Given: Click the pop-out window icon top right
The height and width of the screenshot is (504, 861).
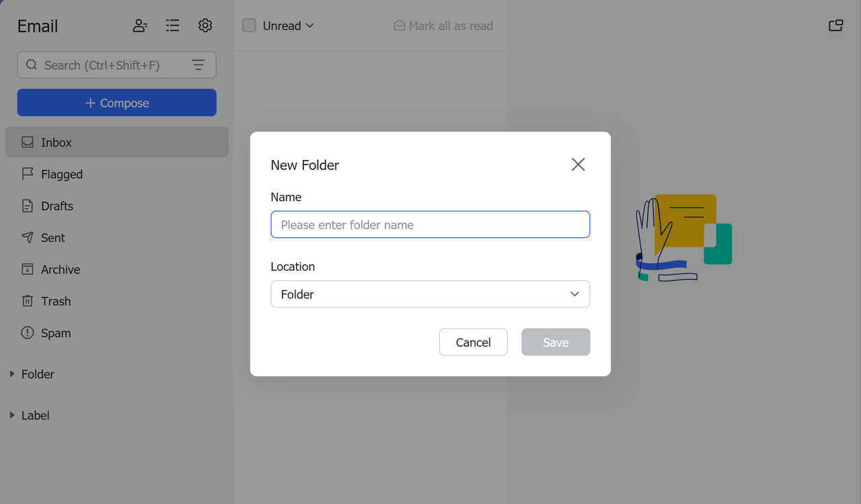Looking at the screenshot, I should click(835, 25).
